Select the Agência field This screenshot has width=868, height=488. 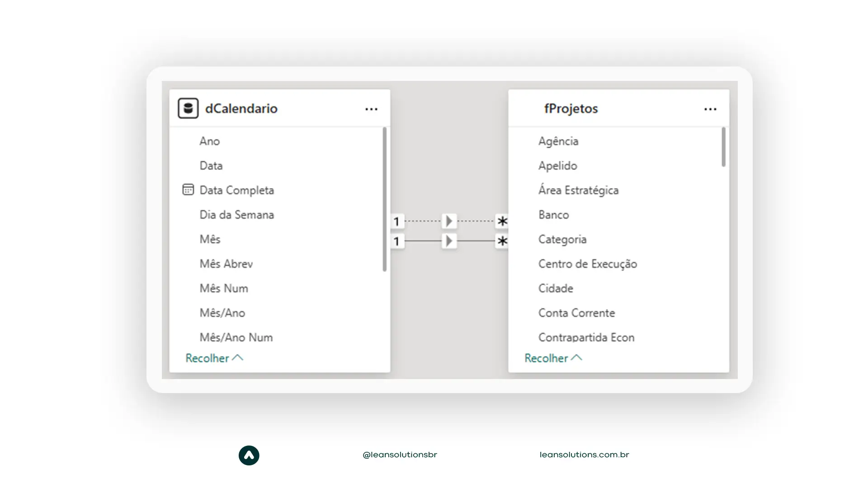pos(558,141)
